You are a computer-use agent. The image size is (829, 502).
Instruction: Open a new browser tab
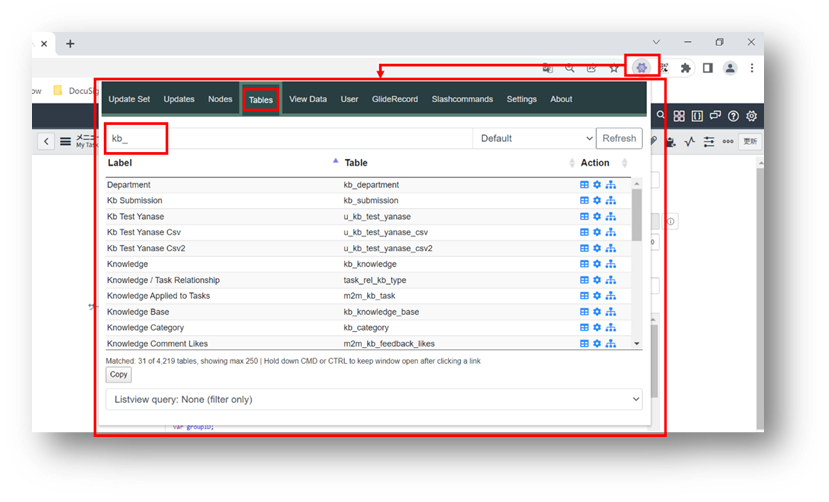click(x=70, y=44)
